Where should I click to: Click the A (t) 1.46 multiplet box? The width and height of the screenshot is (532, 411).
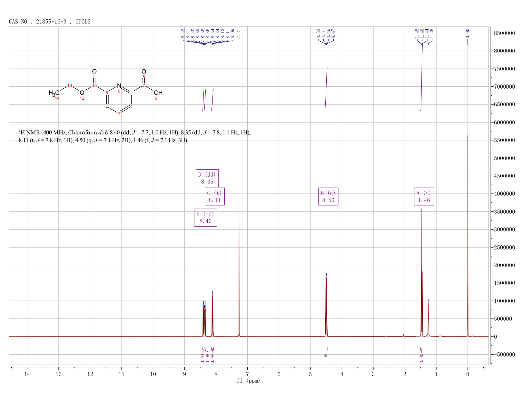pos(424,196)
